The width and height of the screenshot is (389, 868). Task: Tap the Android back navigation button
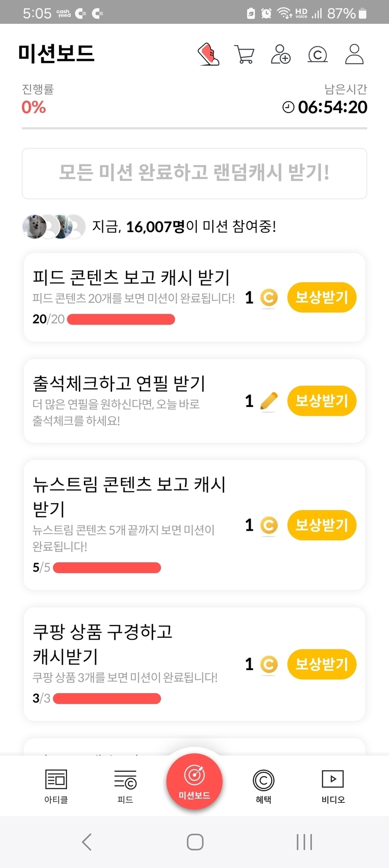87,842
